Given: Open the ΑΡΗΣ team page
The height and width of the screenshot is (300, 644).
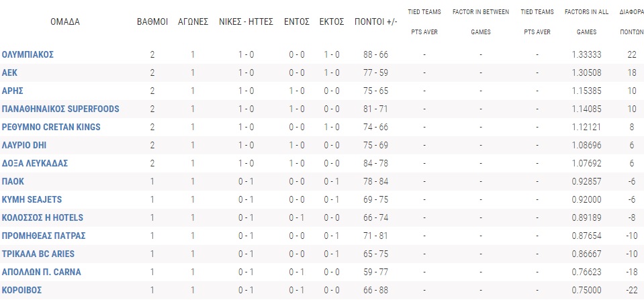Looking at the screenshot, I should [13, 91].
